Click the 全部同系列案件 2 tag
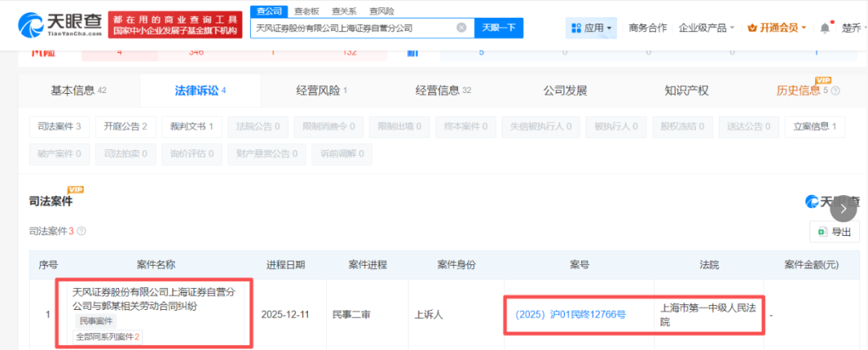 click(108, 336)
